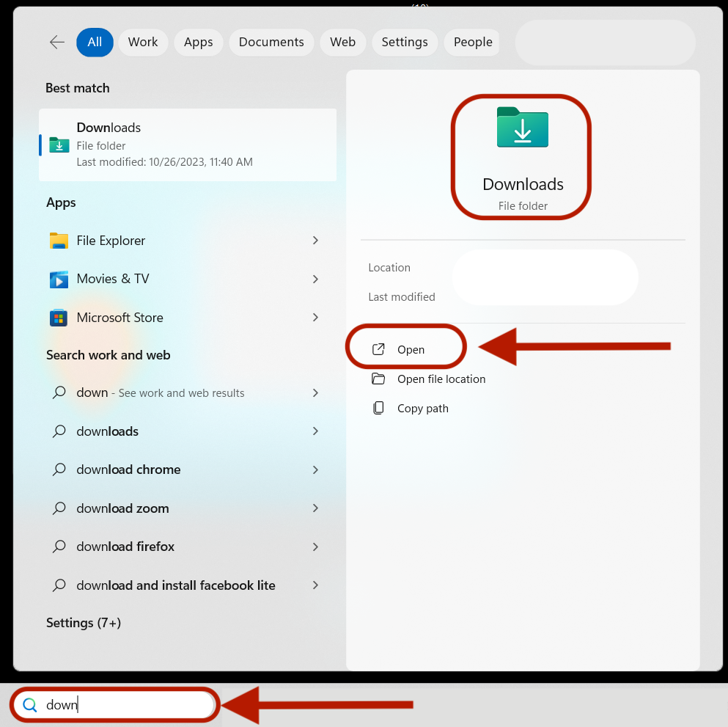Click the search icon beside 'download firefox'
This screenshot has height=727, width=728.
[59, 547]
